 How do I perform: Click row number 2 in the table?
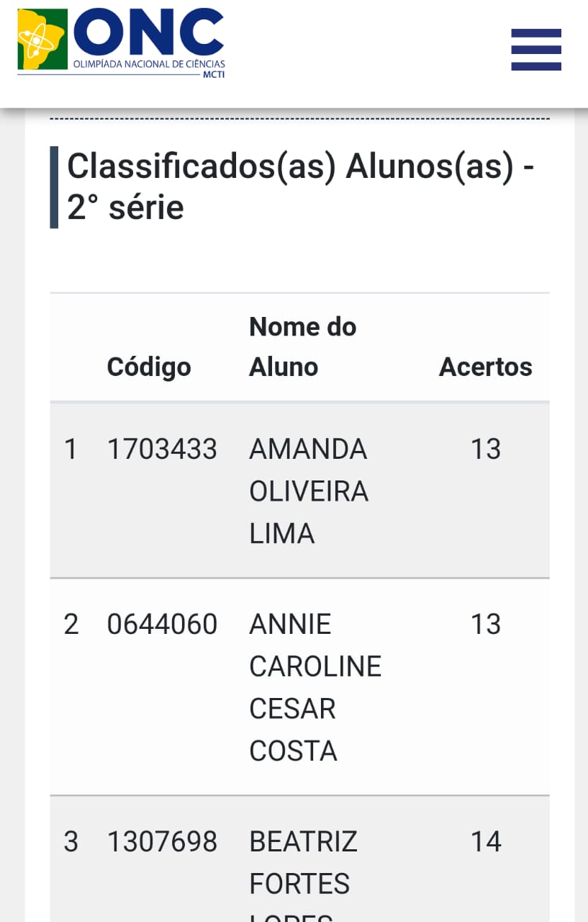(x=71, y=625)
